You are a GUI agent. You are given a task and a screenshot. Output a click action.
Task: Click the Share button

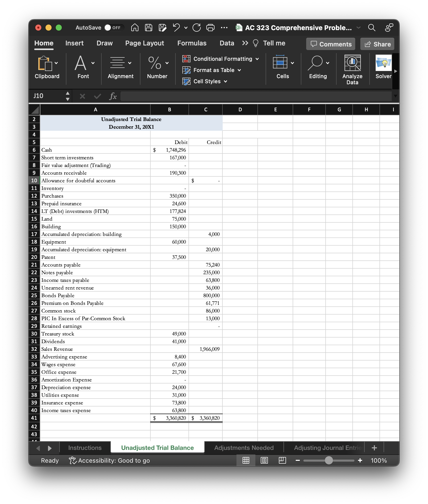[377, 44]
